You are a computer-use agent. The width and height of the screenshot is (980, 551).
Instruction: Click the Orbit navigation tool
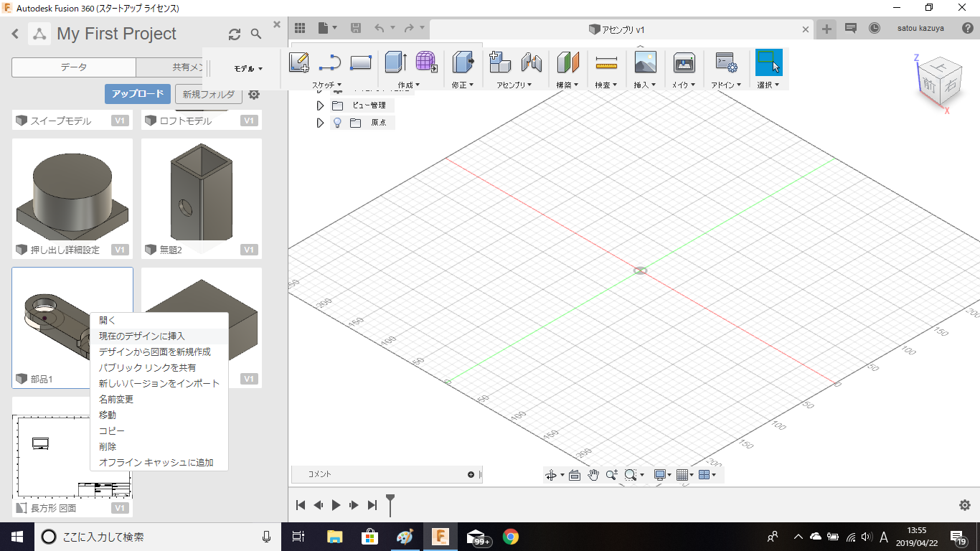[x=551, y=474]
